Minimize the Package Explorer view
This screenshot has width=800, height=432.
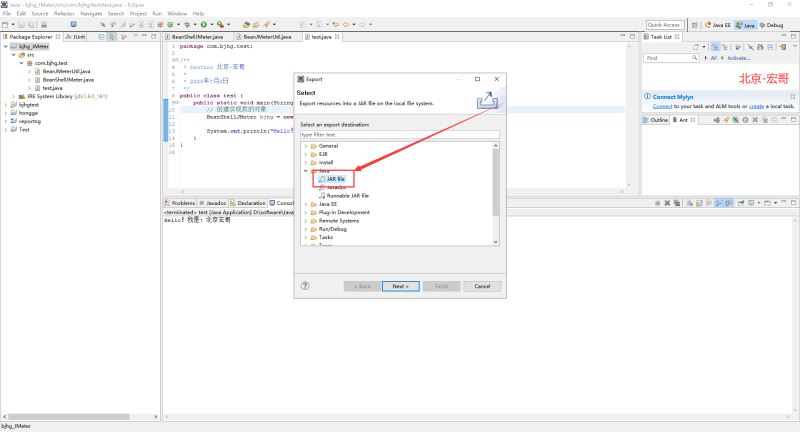[x=144, y=36]
